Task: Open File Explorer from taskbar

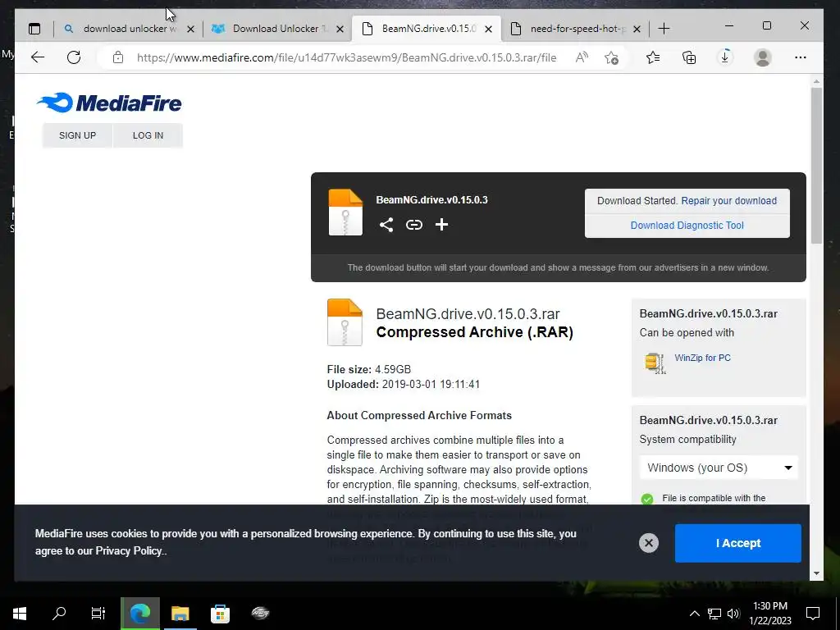Action: (x=180, y=613)
